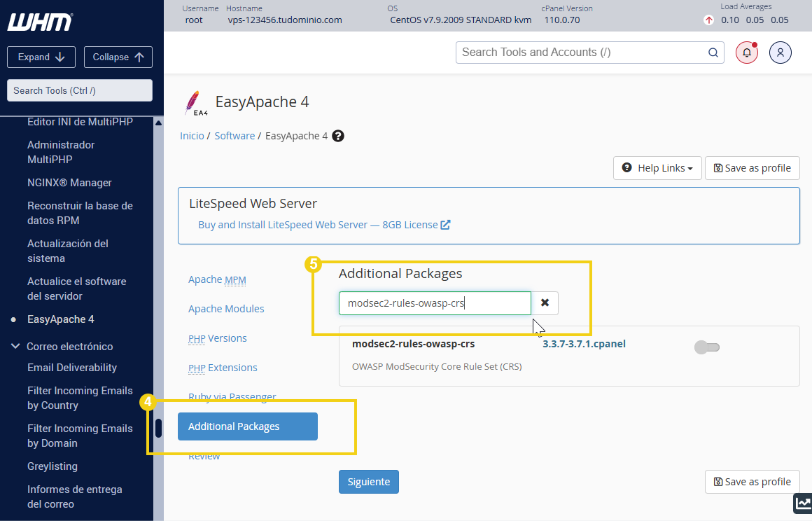812x521 pixels.
Task: Open Filter Incoming Emails by Country
Action: 80,398
